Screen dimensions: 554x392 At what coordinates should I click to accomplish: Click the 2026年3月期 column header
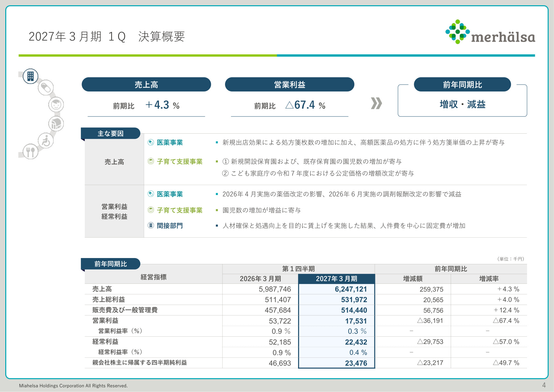(x=260, y=279)
